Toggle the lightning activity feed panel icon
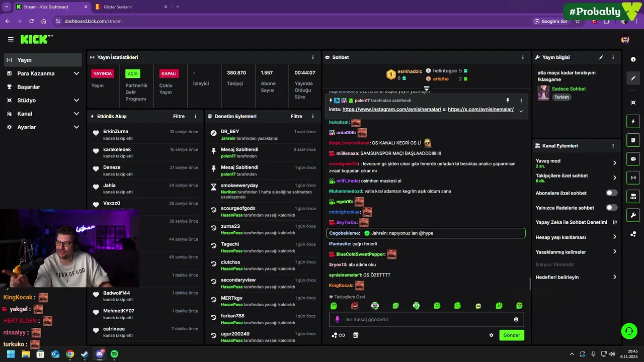Screen dimensions: 644x362 coord(633,121)
